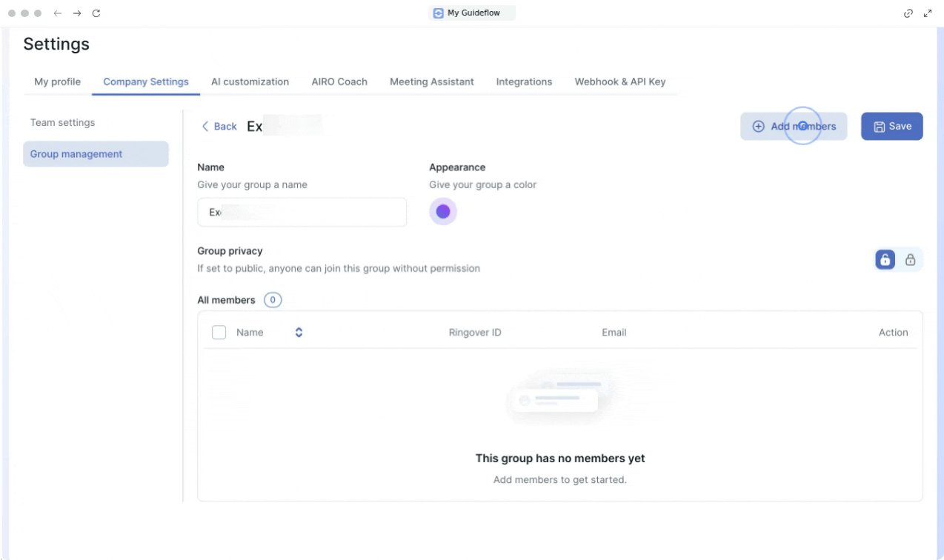Click the Save button
Image resolution: width=944 pixels, height=560 pixels.
891,127
